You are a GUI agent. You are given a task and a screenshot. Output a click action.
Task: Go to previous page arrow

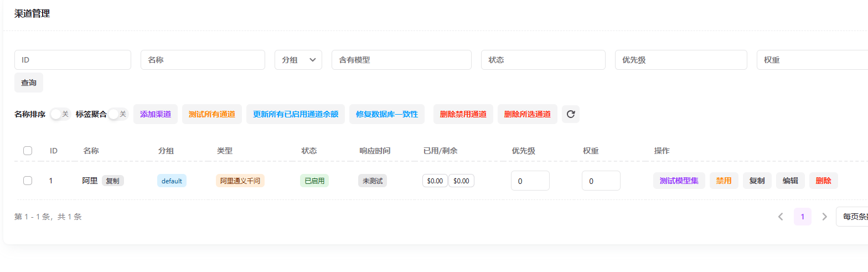point(781,217)
